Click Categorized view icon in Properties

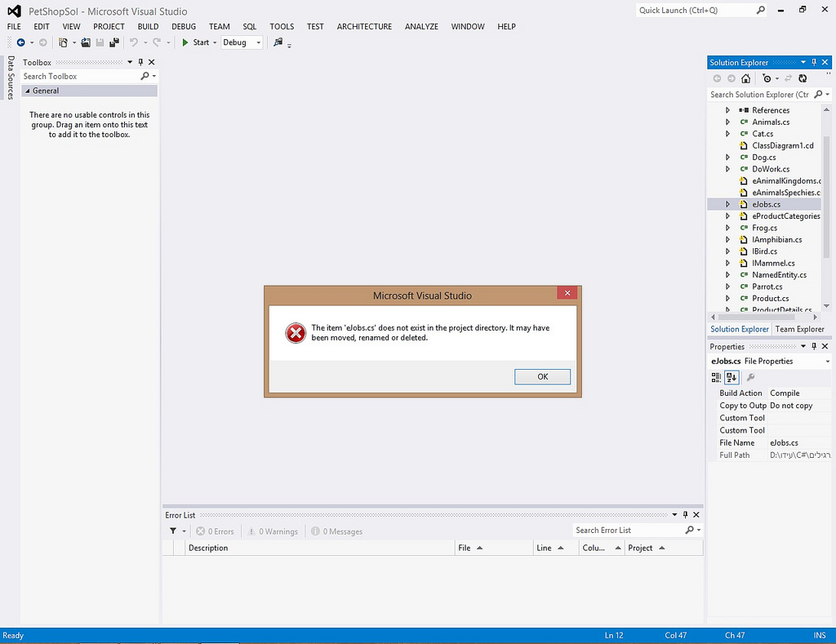coord(716,377)
